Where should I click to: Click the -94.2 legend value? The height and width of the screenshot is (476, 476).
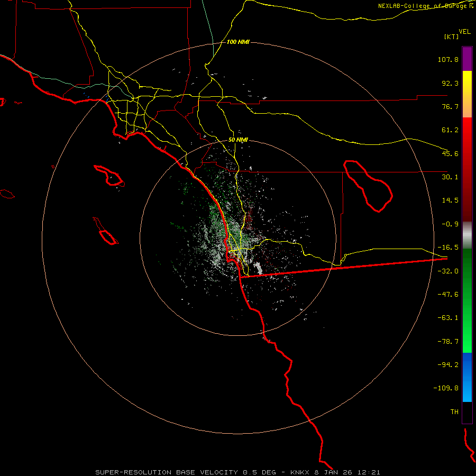click(x=448, y=364)
